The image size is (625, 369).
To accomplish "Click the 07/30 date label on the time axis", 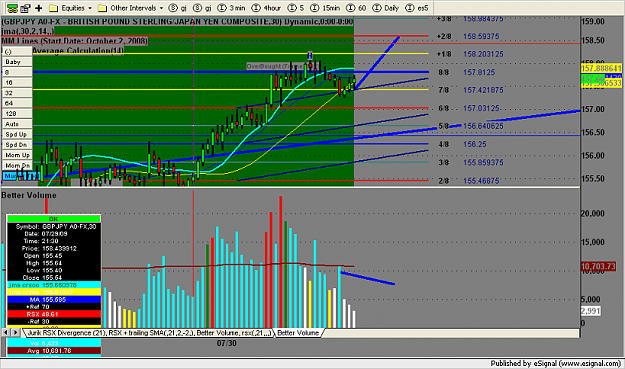I will (x=226, y=343).
